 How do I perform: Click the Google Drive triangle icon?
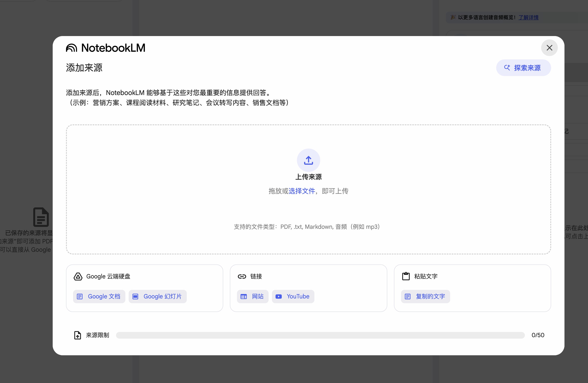coord(78,277)
